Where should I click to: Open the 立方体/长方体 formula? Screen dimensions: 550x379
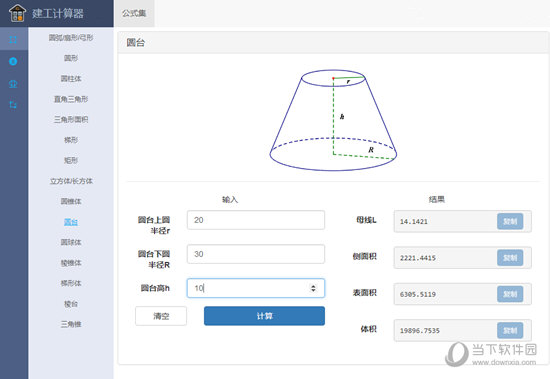point(71,181)
